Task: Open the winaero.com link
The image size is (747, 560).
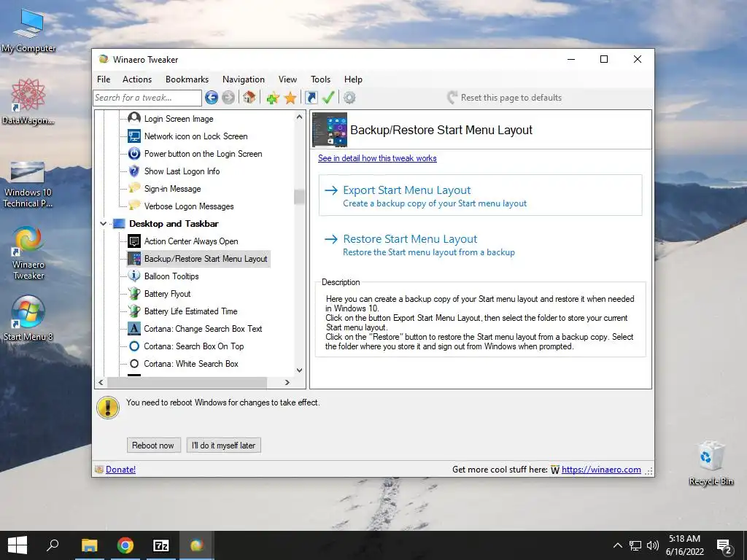Action: (x=601, y=469)
